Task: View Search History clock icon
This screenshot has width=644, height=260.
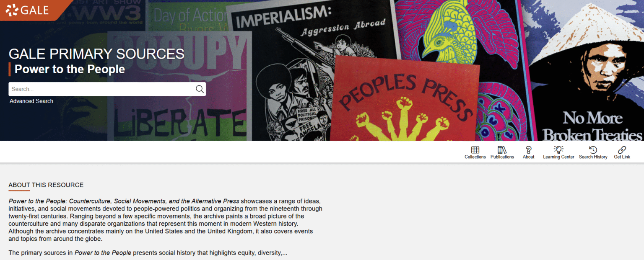Action: coord(593,150)
